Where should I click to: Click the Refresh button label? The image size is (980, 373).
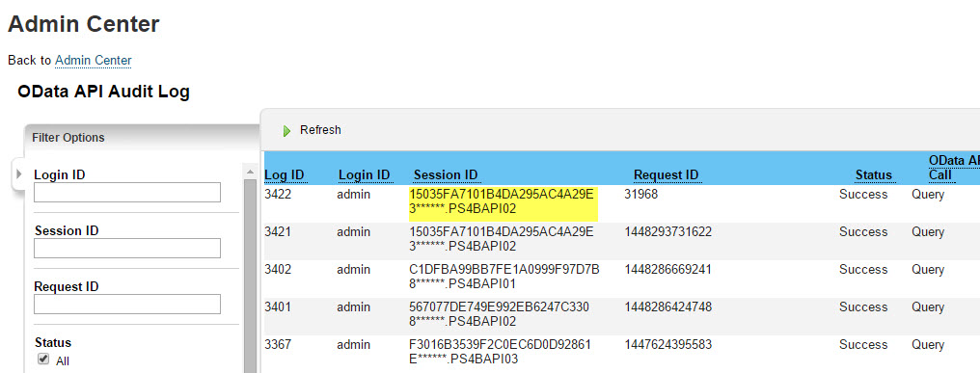coord(320,130)
